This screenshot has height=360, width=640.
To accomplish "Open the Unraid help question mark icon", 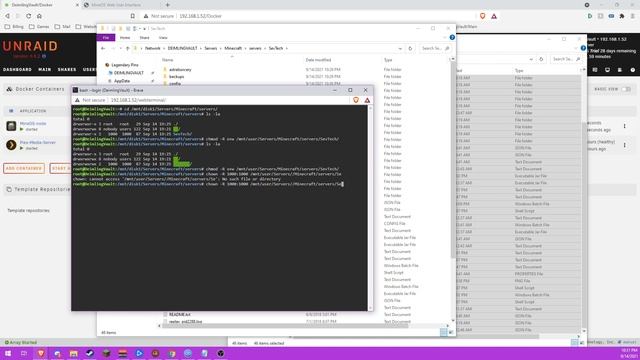I will click(x=633, y=70).
